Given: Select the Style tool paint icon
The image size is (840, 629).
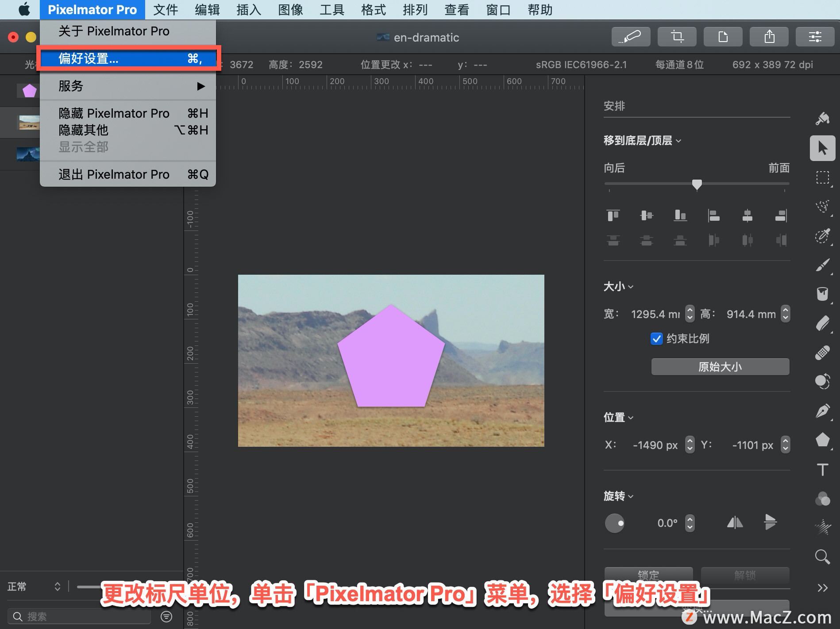Looking at the screenshot, I should point(822,118).
